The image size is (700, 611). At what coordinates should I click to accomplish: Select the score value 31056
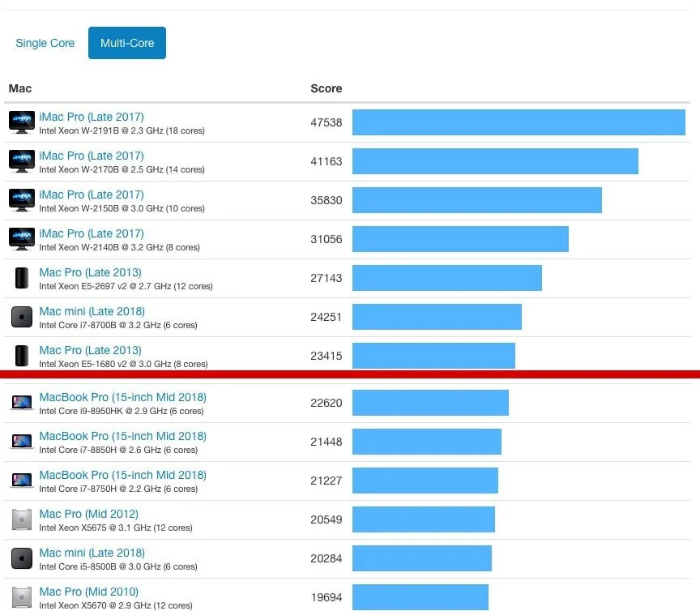(x=327, y=239)
